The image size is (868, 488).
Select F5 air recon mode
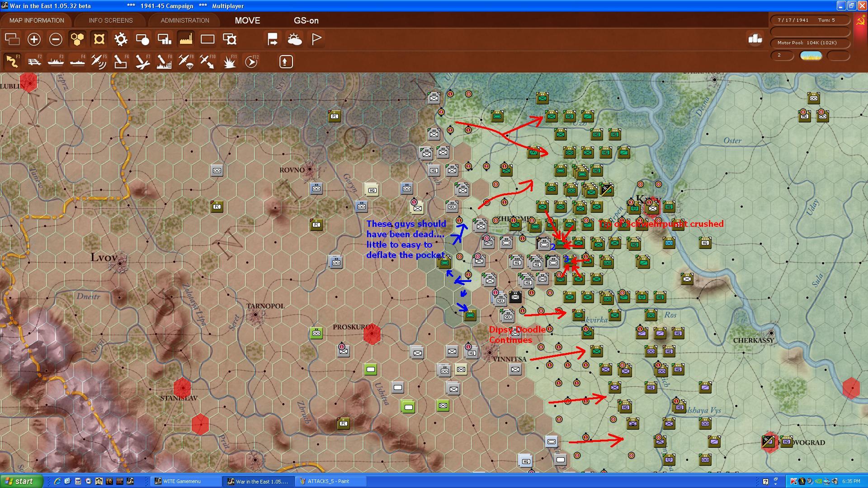pos(99,61)
